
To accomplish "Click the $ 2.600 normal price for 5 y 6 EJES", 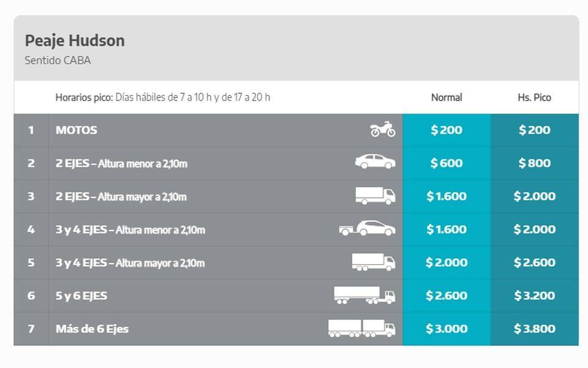I will (447, 296).
